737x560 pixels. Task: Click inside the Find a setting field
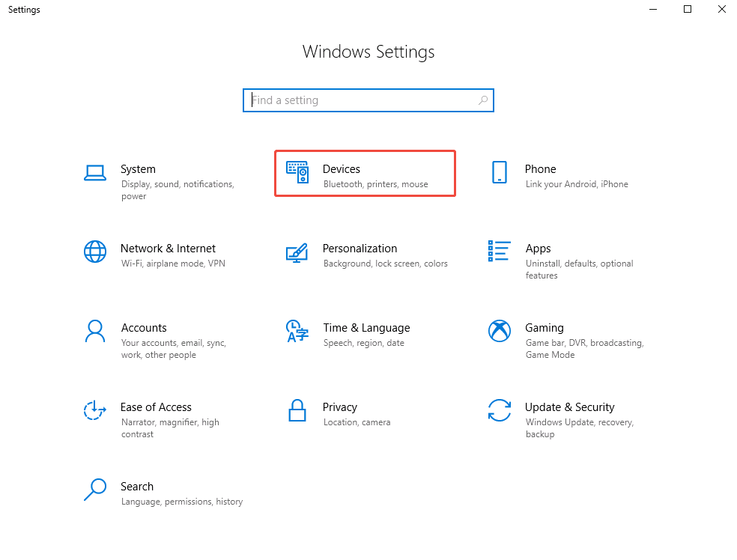(x=363, y=100)
